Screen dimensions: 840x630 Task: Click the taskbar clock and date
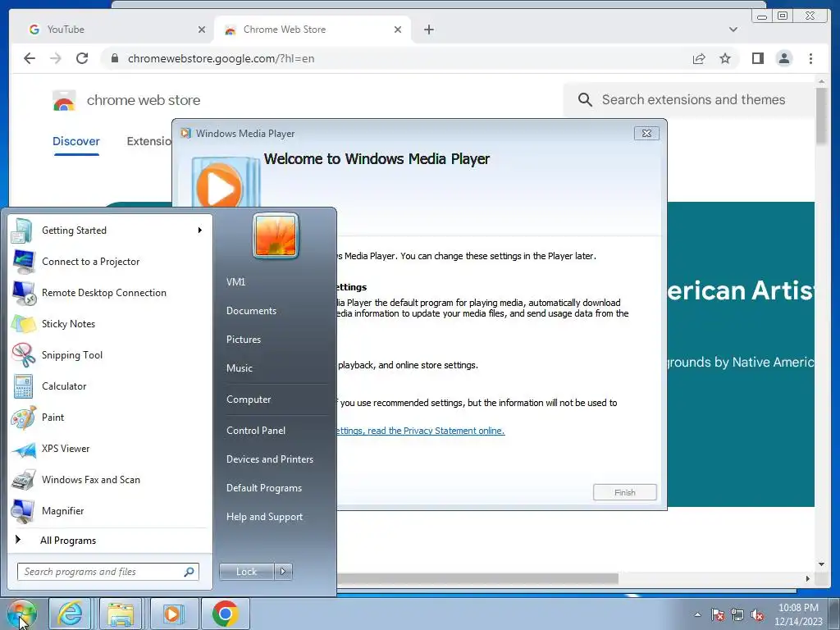pos(798,614)
